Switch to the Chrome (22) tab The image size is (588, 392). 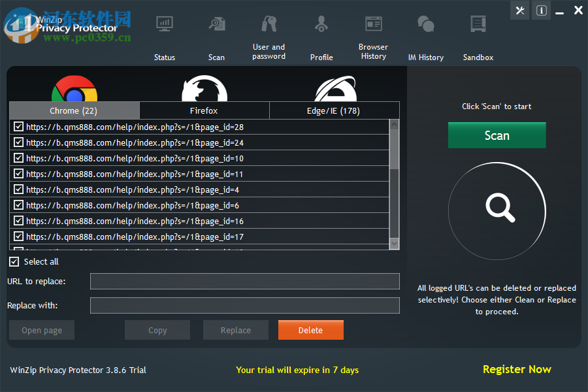click(73, 110)
